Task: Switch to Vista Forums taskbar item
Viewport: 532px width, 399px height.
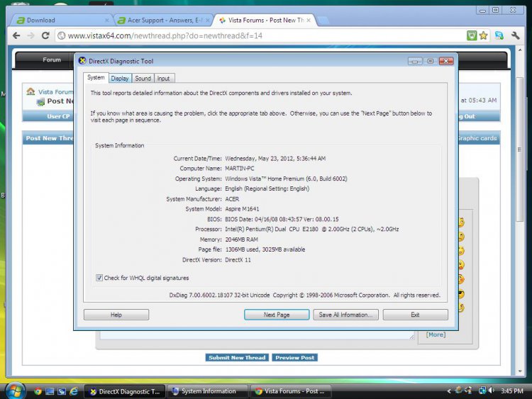Action: click(291, 391)
